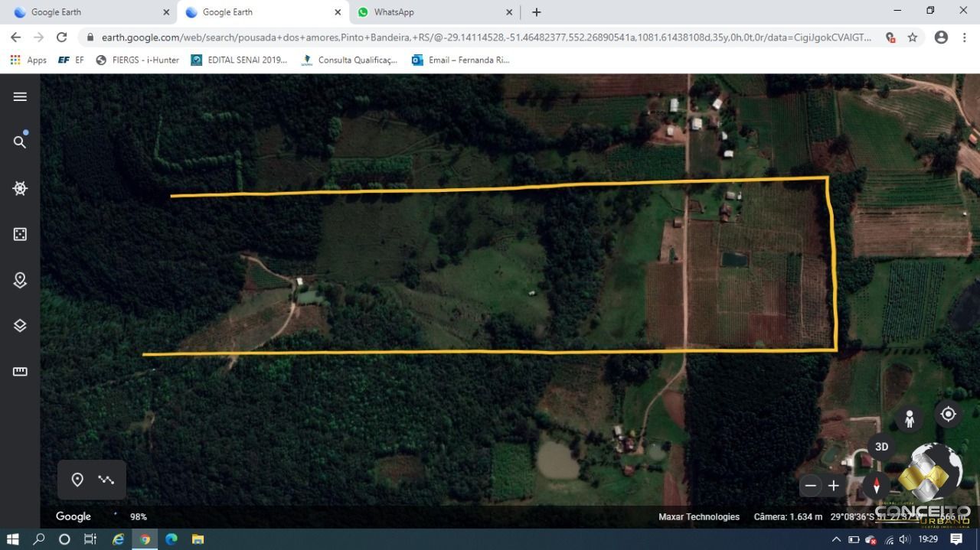Screen dimensions: 980x550
Task: Close the first Google Earth tab
Action: pyautogui.click(x=166, y=12)
